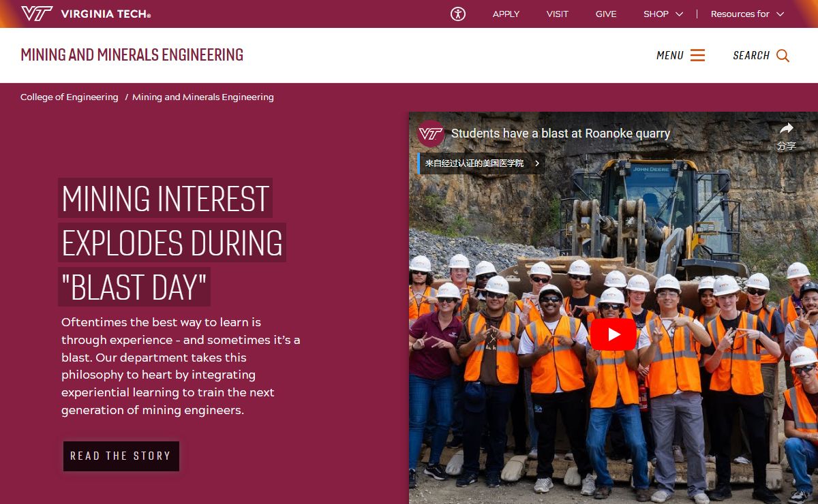Click the Mining and Minerals Engineering site title

click(x=132, y=54)
